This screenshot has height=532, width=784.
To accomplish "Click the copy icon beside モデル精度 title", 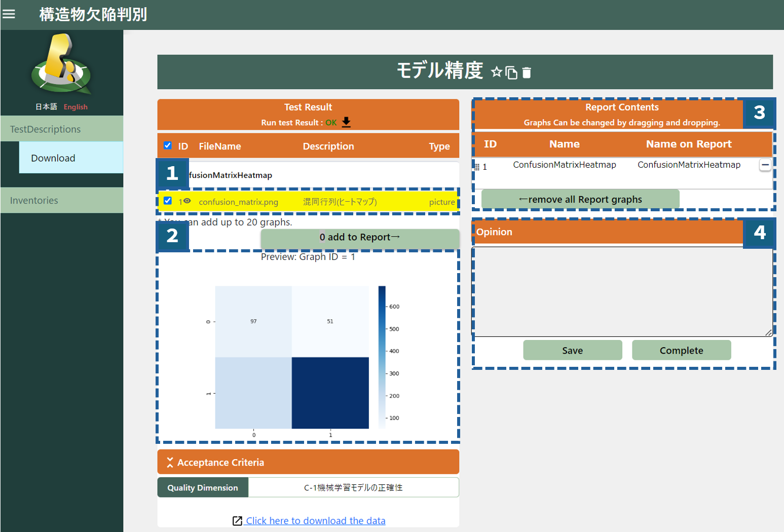I will click(511, 73).
